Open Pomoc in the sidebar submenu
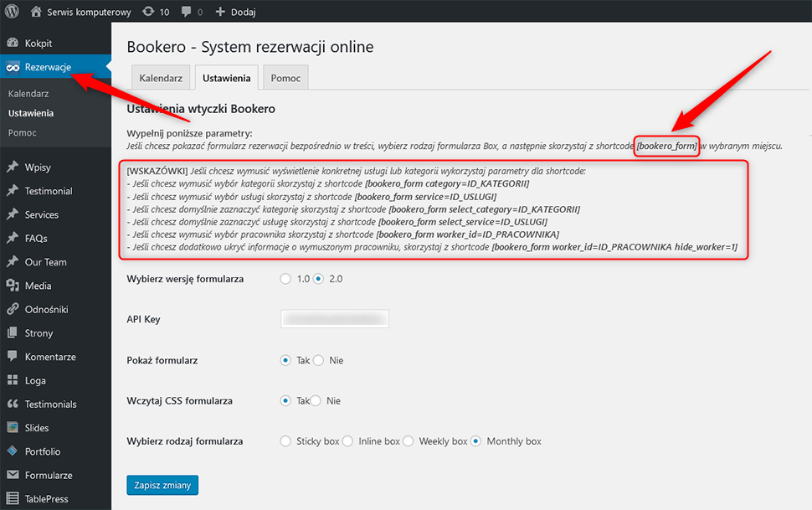 (x=23, y=132)
